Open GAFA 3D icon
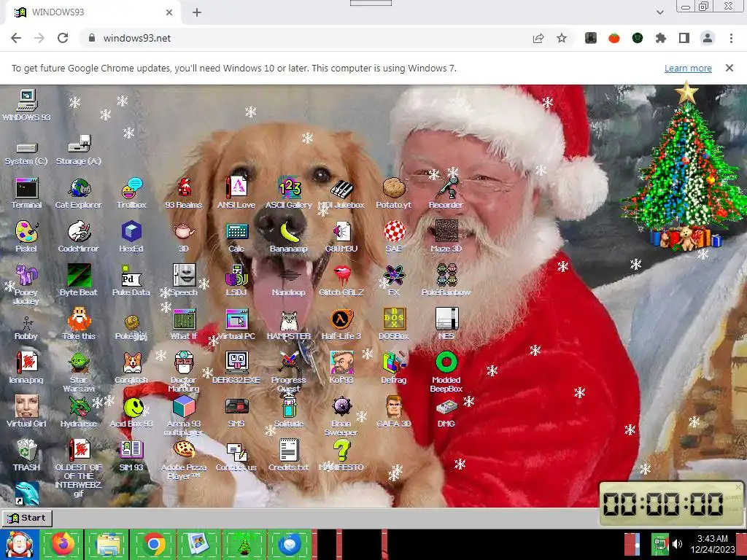Image resolution: width=747 pixels, height=560 pixels. coord(394,411)
